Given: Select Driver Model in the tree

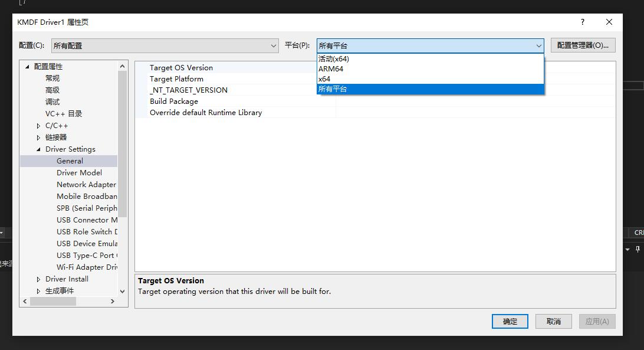Looking at the screenshot, I should point(79,173).
